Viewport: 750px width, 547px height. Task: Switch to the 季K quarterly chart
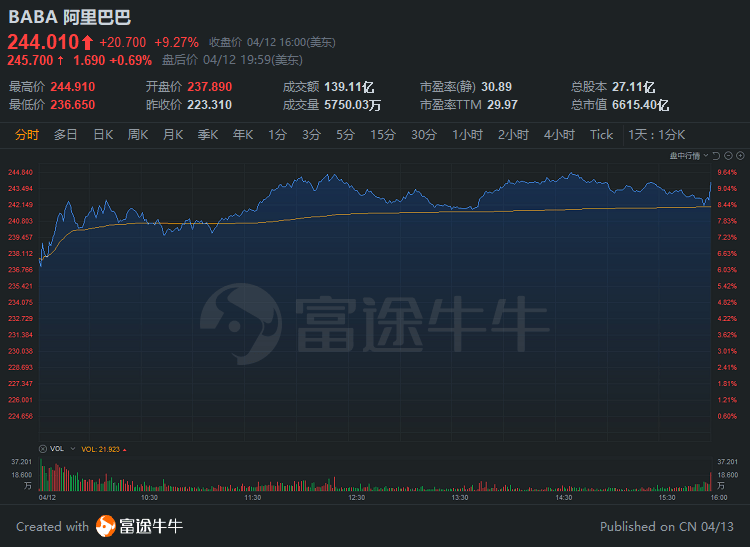[x=208, y=135]
